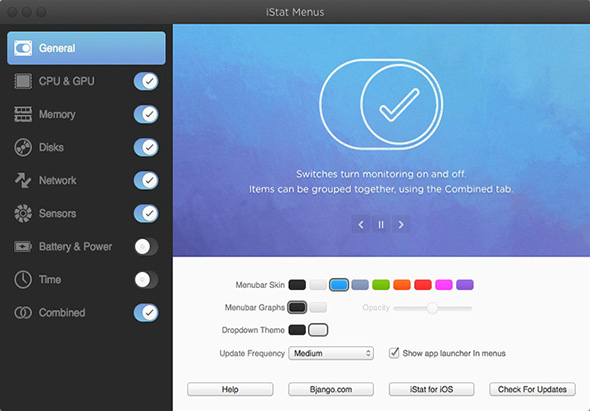Open the Sensors section label

(58, 213)
